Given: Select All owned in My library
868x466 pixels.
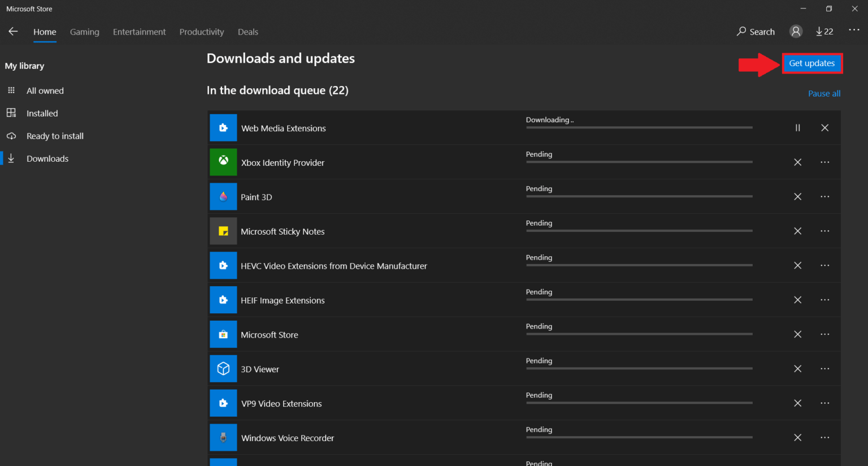Looking at the screenshot, I should [45, 90].
